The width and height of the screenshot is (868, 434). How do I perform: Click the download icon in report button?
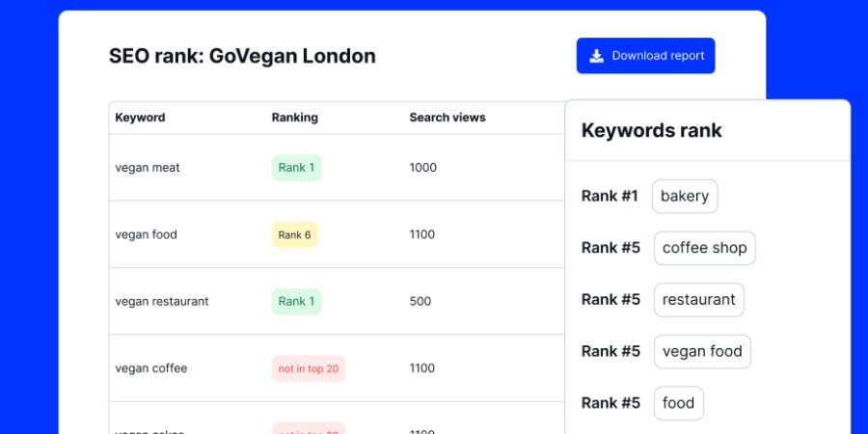597,56
